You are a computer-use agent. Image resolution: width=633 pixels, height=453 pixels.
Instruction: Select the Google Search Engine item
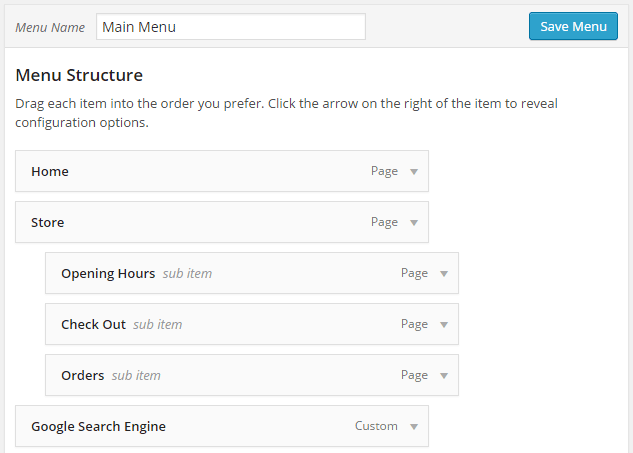(222, 426)
